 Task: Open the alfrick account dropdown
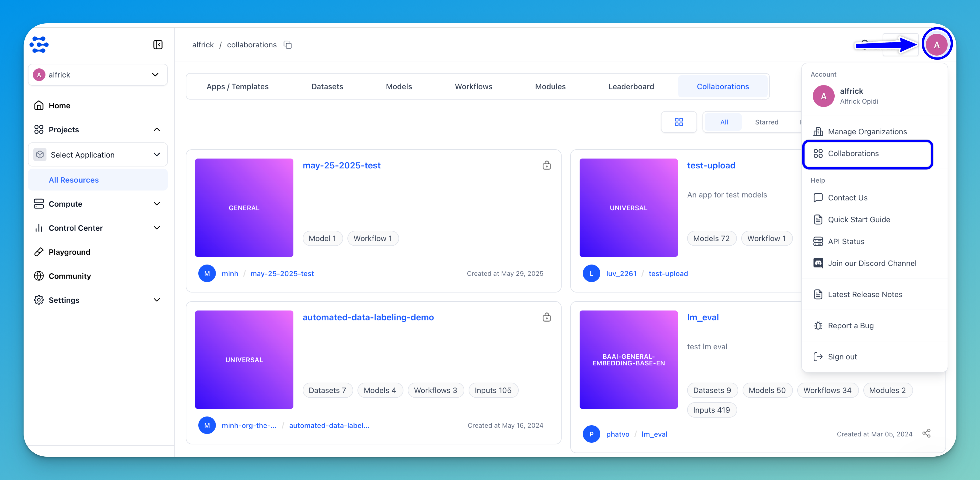pos(98,75)
